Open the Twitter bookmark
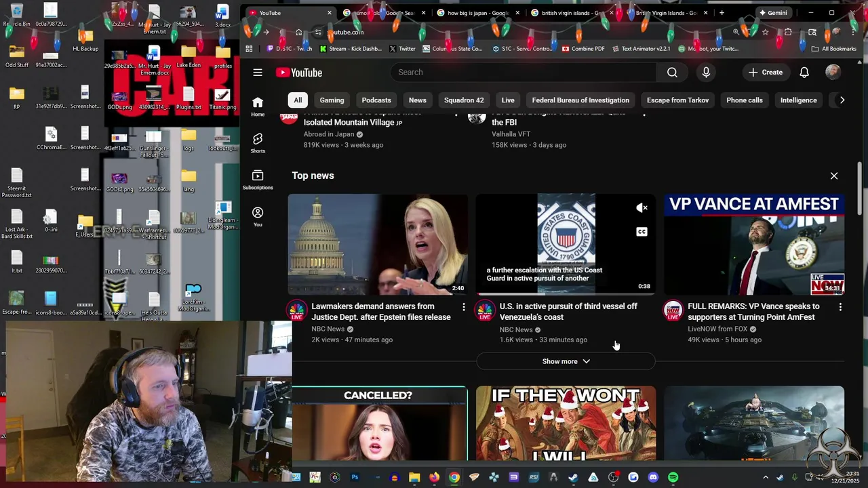This screenshot has width=868, height=488. coord(402,49)
